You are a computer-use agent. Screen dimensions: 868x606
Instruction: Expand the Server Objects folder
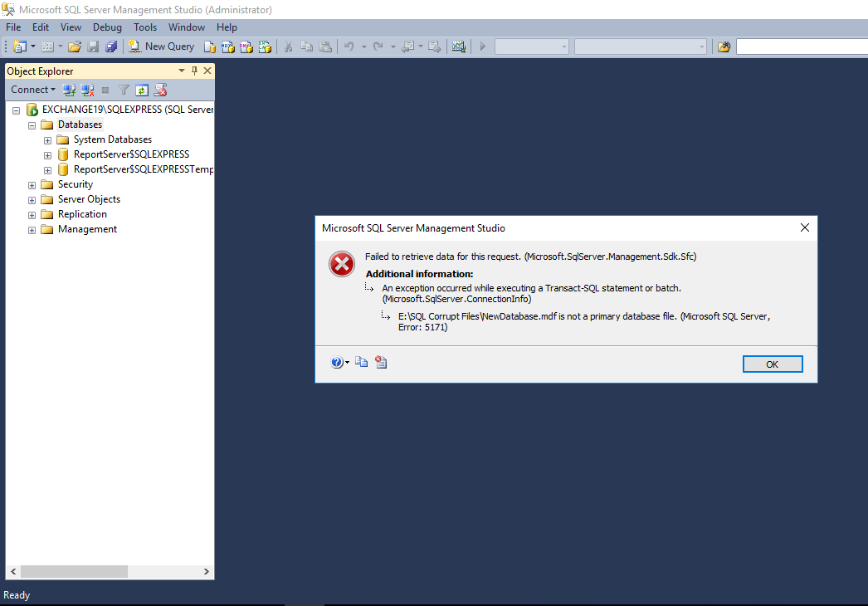(32, 200)
